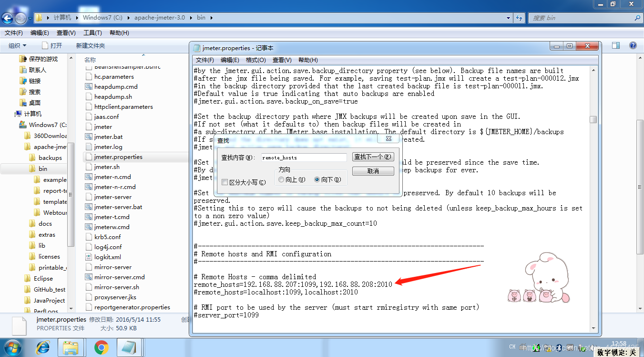Open the address bar history dropdown

509,18
